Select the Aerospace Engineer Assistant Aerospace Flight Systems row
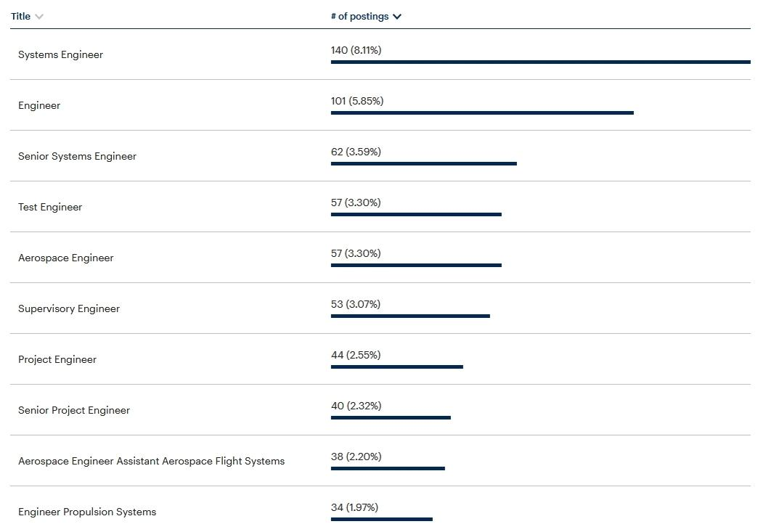 [151, 461]
